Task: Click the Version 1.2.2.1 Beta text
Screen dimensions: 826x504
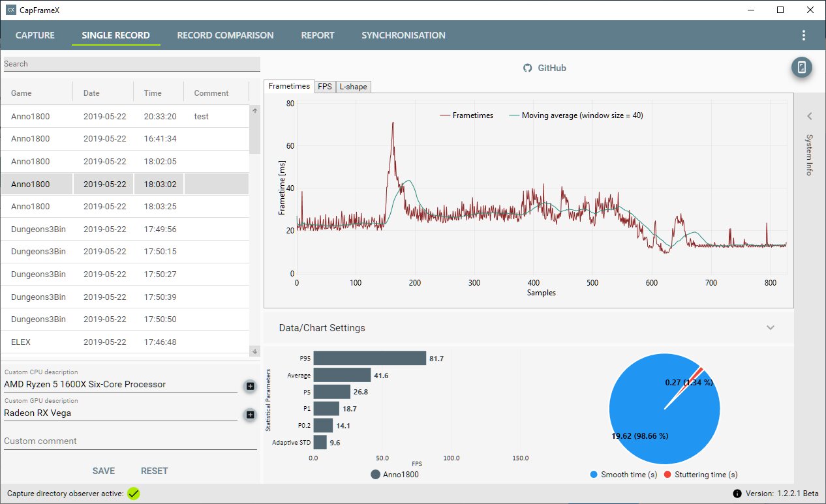Action: click(x=782, y=494)
